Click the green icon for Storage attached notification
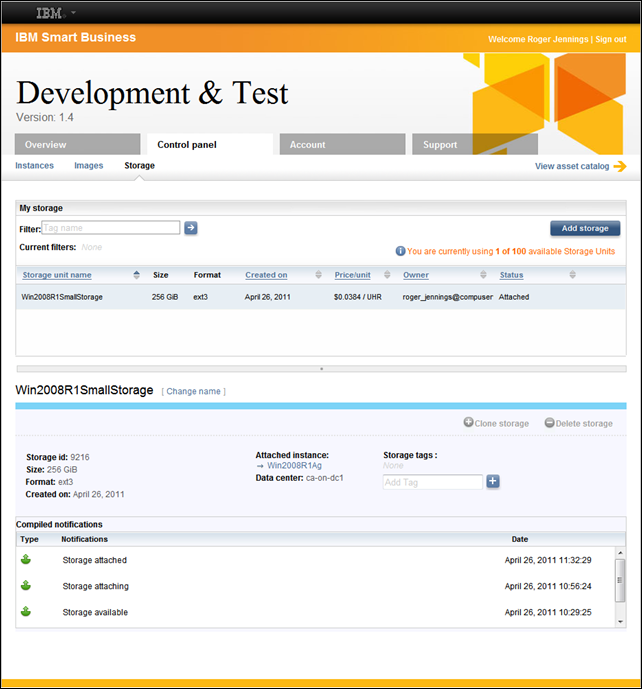 click(x=26, y=559)
